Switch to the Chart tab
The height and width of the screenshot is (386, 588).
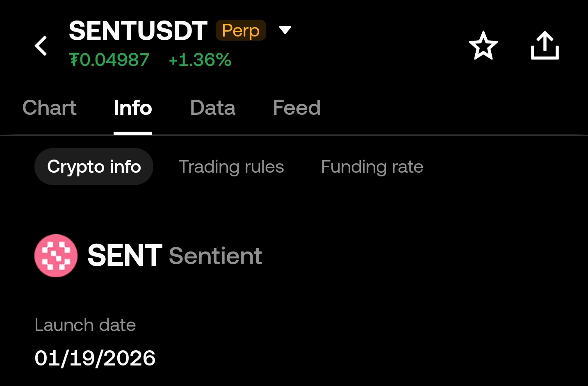tap(49, 108)
